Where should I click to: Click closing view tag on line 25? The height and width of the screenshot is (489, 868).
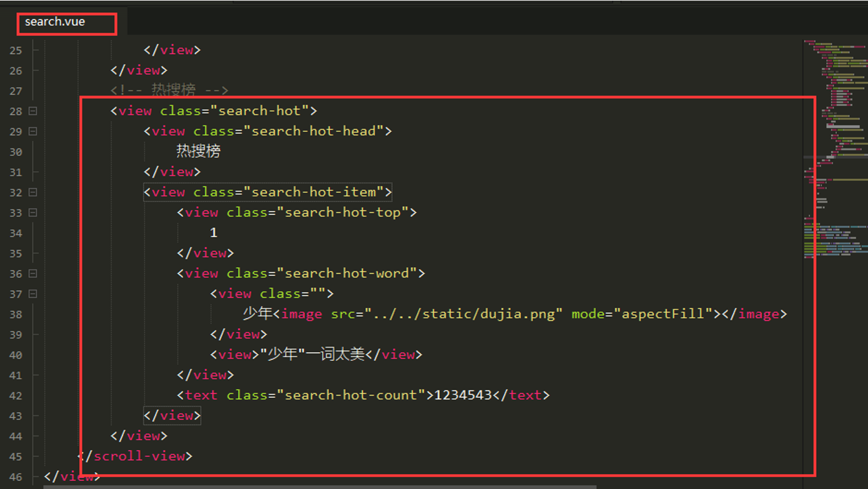pos(172,50)
